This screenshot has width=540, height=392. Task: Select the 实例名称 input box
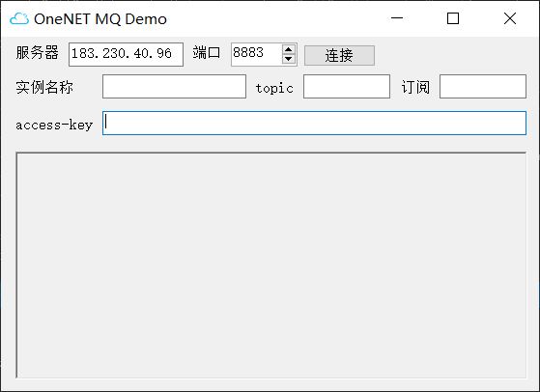coord(174,86)
